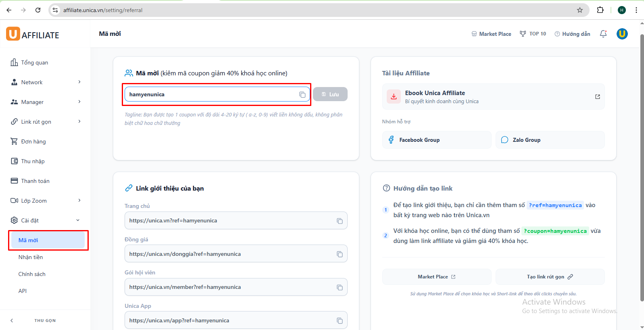Copy the Trang chủ referral link

coord(340,221)
